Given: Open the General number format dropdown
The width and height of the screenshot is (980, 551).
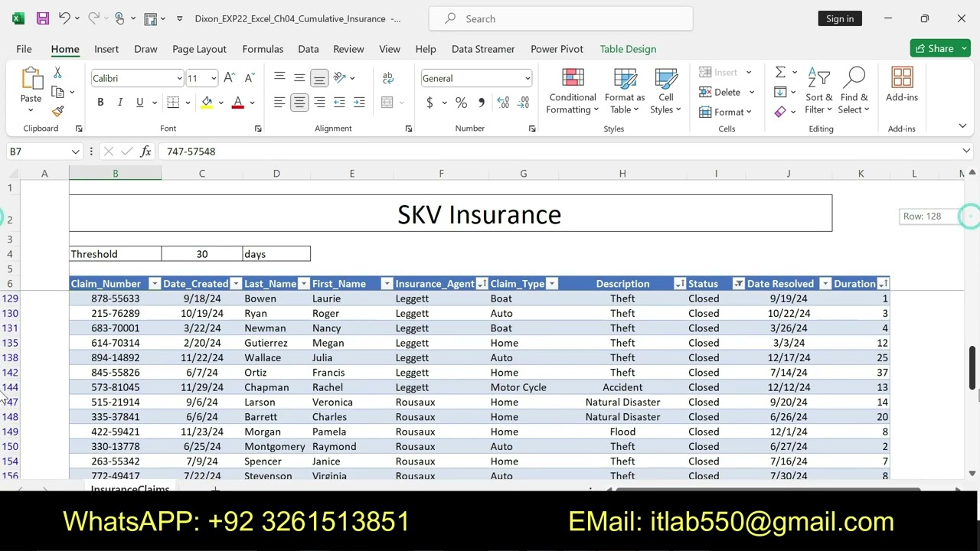Looking at the screenshot, I should tap(527, 78).
